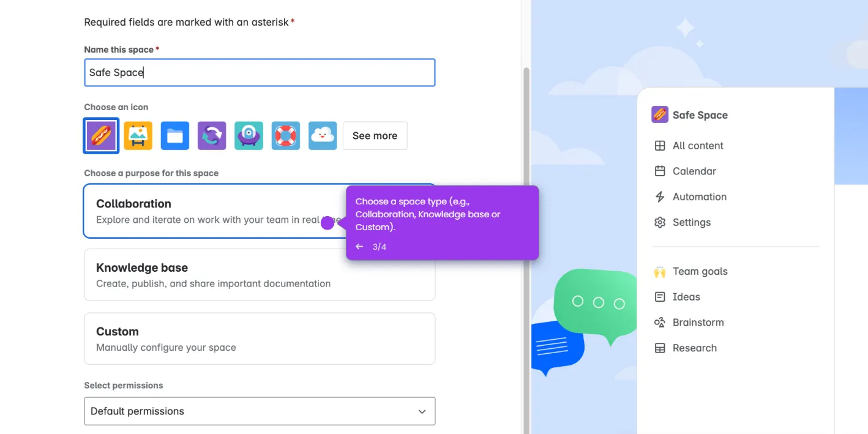Click the Safe Space title in preview
Image resolution: width=868 pixels, height=434 pixels.
point(700,115)
